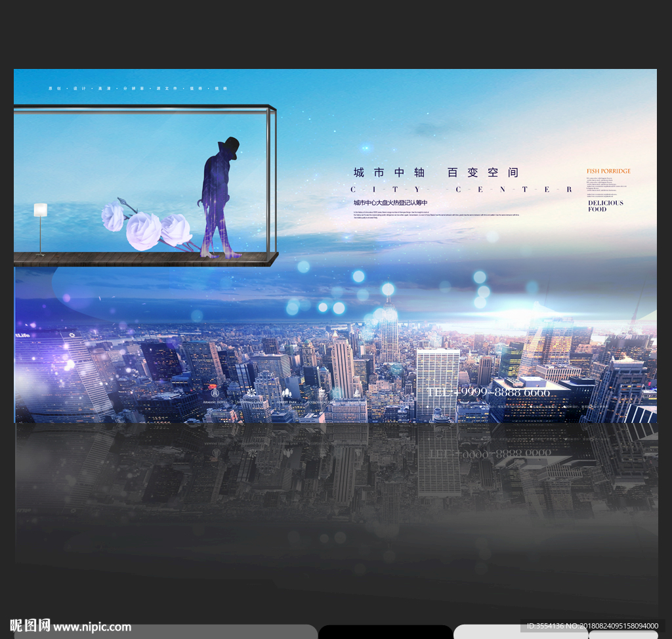
Task: Click the TEL 9999-8888 6666 phone number
Action: pos(488,392)
